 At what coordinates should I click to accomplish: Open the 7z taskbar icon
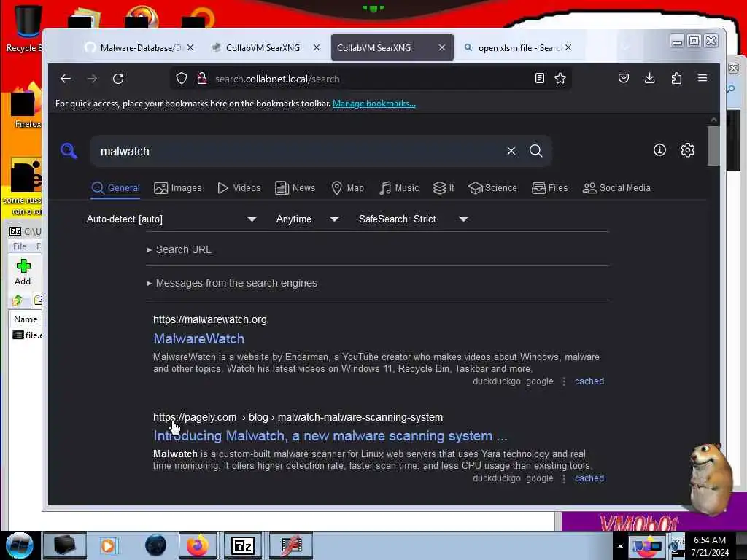pos(242,545)
